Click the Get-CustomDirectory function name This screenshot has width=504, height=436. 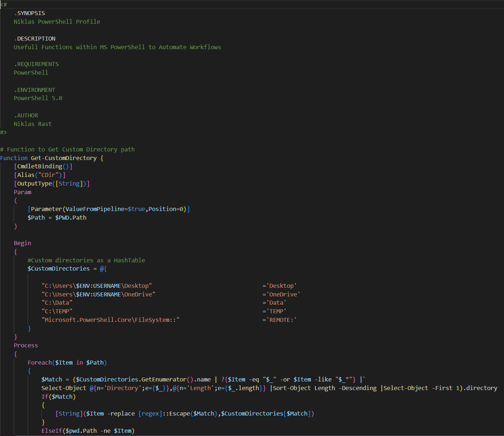(64, 158)
